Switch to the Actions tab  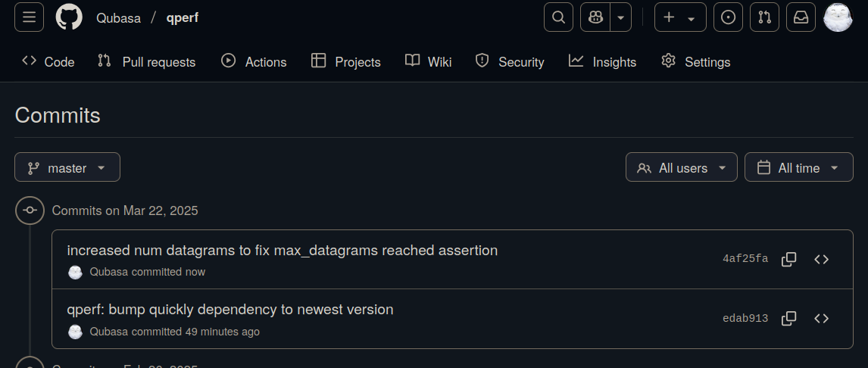click(x=254, y=62)
